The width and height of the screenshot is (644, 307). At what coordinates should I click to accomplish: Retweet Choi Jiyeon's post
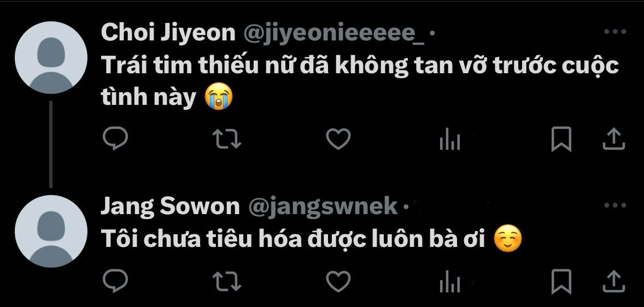click(x=227, y=139)
